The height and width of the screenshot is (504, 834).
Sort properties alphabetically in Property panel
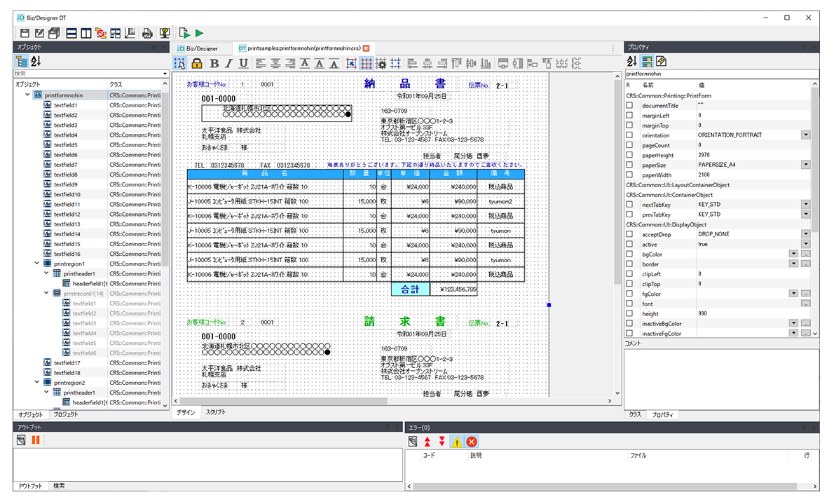pyautogui.click(x=631, y=61)
